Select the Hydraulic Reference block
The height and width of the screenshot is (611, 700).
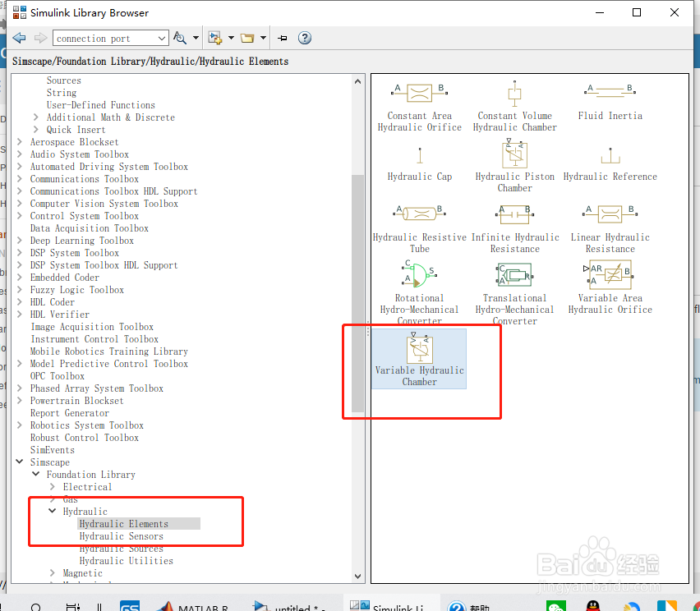tap(610, 163)
